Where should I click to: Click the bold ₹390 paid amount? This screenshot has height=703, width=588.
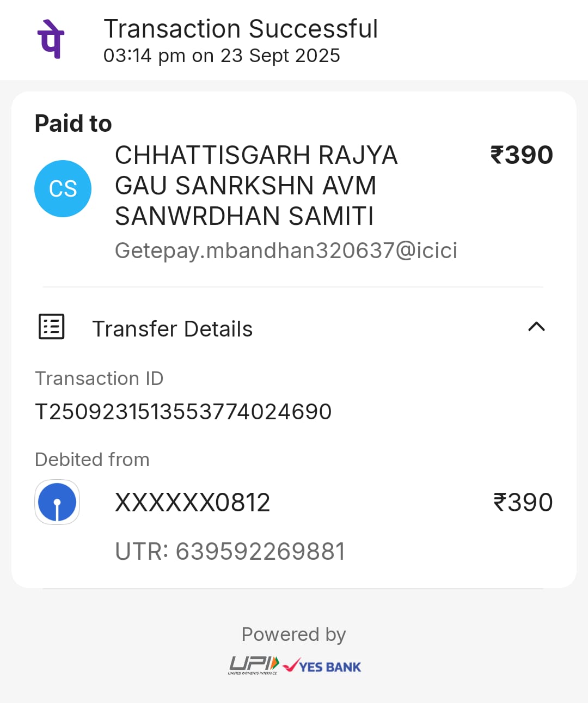[x=521, y=155]
